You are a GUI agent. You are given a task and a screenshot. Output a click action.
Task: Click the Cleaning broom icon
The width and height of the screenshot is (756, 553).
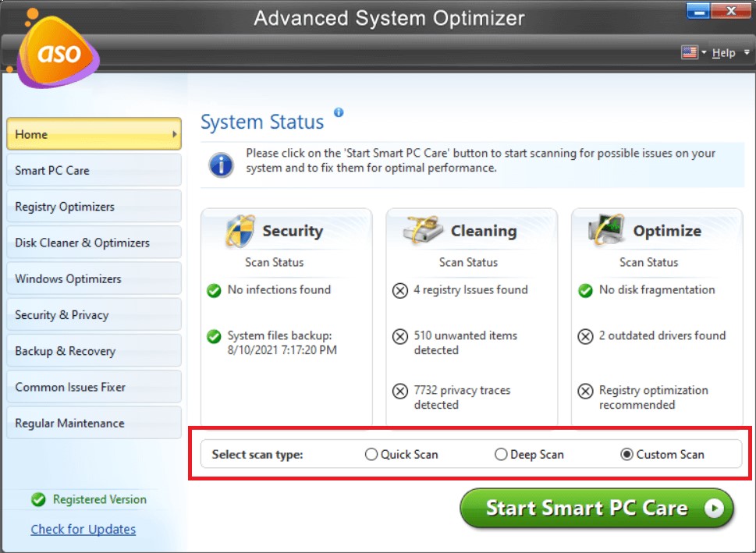click(423, 230)
